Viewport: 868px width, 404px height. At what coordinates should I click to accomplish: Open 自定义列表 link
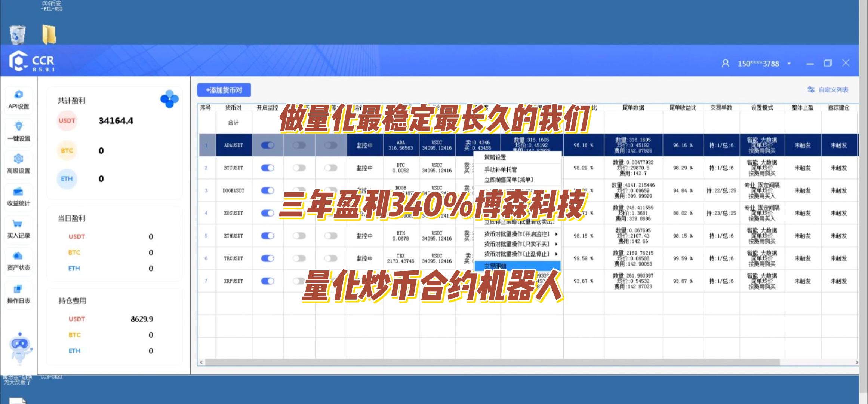(833, 90)
